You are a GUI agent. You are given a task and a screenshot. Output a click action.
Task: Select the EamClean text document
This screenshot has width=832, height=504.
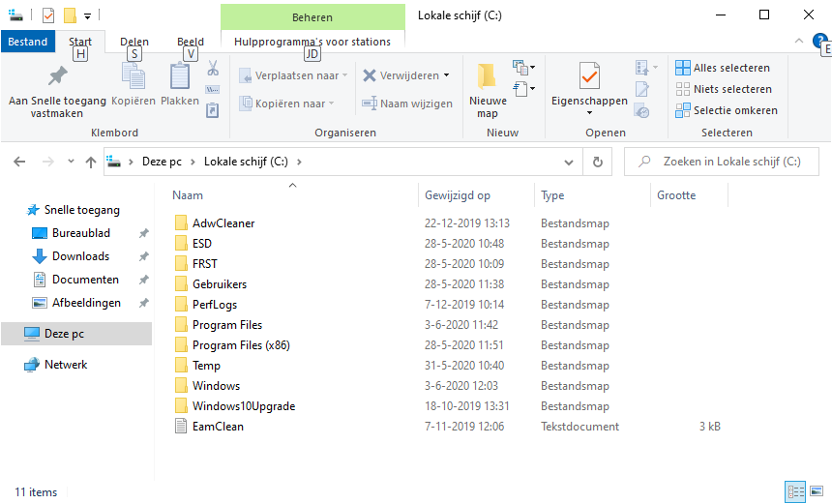pyautogui.click(x=218, y=427)
